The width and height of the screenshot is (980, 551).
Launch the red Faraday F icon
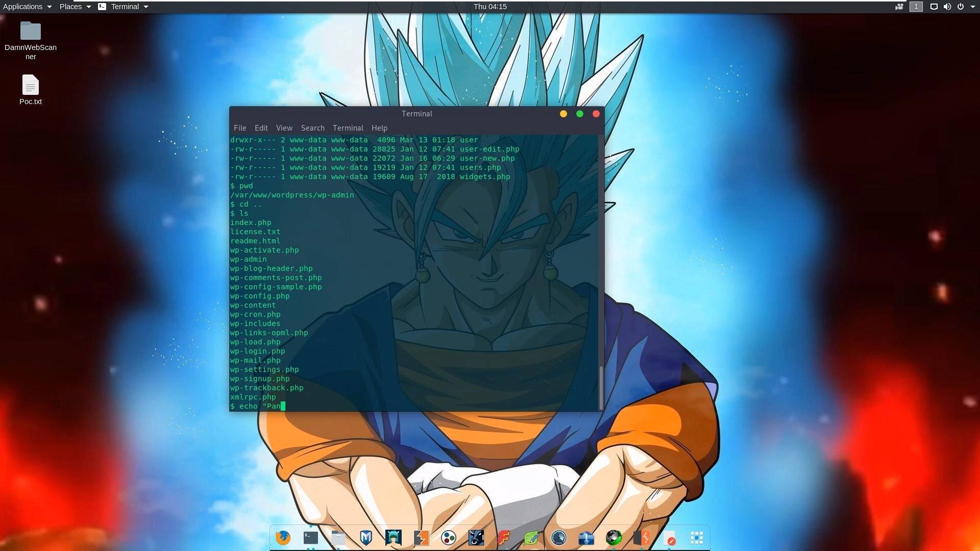tap(503, 537)
